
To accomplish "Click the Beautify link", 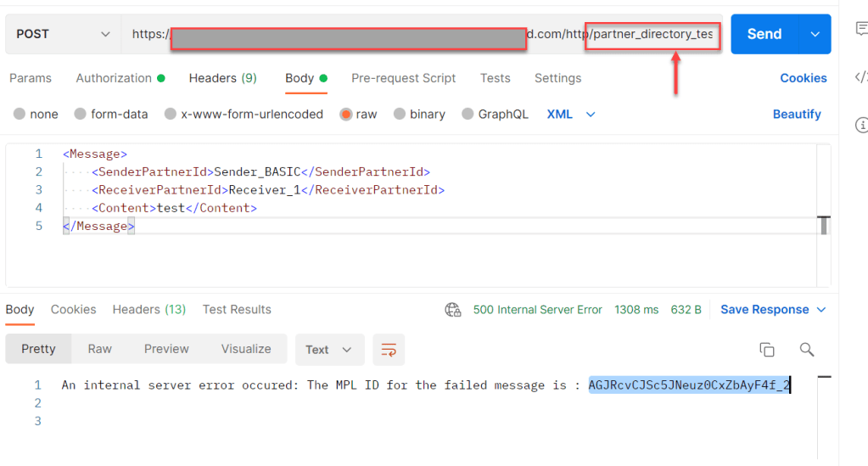I will click(x=796, y=115).
